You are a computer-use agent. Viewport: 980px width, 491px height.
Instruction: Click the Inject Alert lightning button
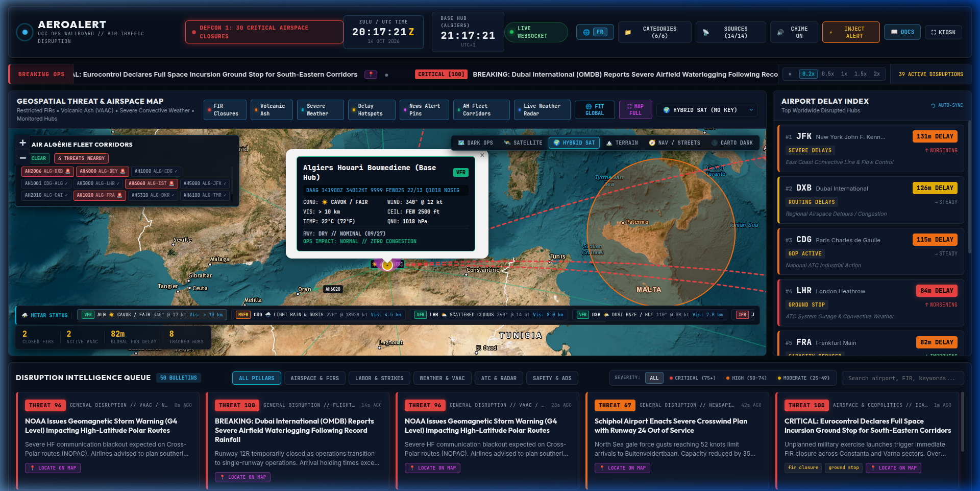[x=851, y=32]
